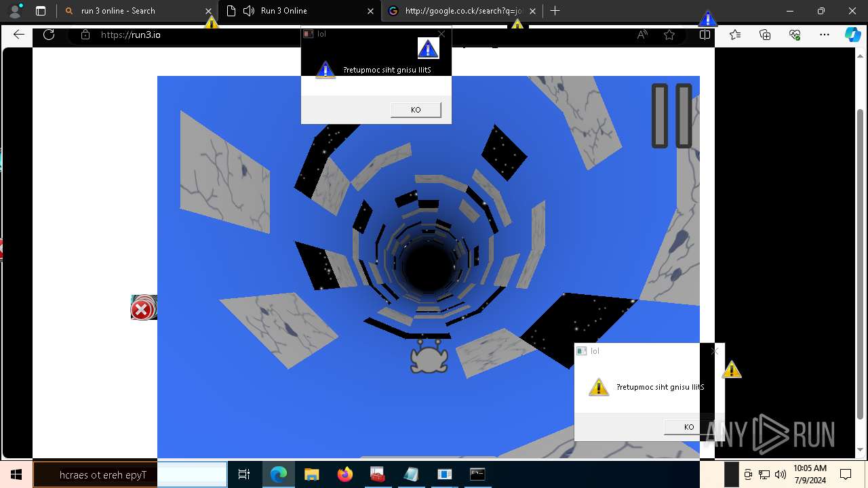868x488 pixels.
Task: Open browser Collections
Action: 765,35
